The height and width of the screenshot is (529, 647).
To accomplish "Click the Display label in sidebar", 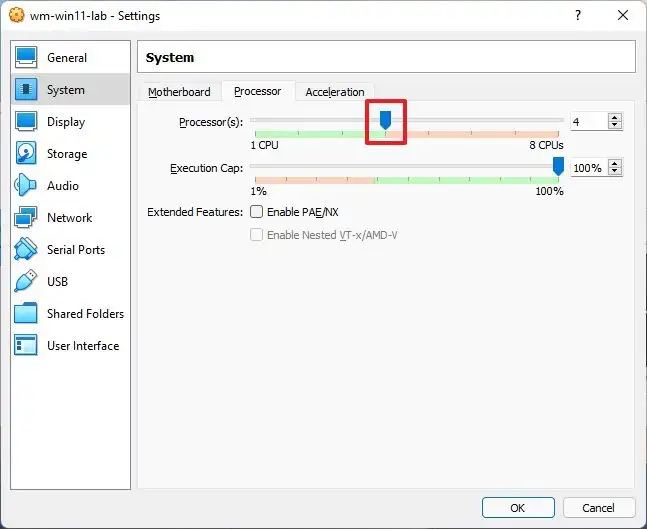I will point(66,122).
